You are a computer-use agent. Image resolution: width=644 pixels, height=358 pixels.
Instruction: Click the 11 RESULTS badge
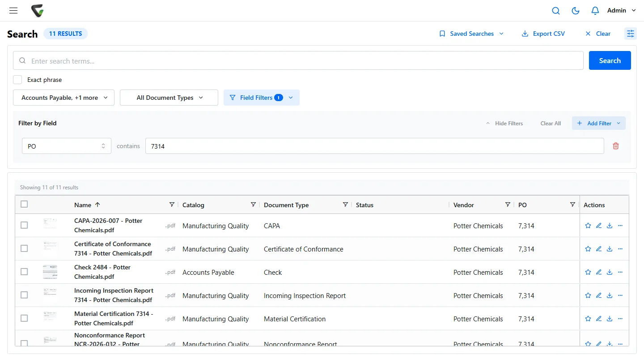click(66, 34)
